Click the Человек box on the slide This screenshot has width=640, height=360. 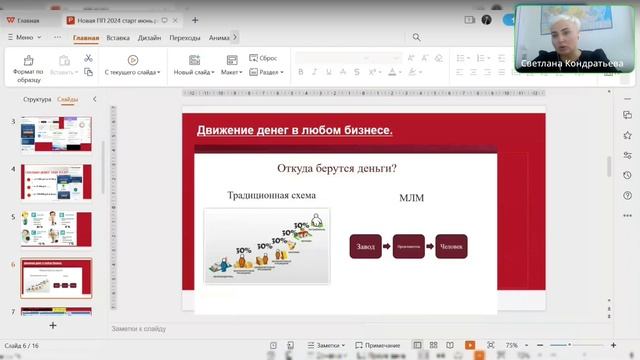tap(451, 246)
